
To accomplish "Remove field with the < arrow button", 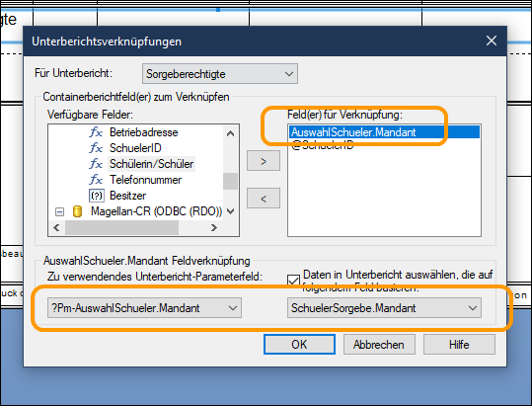I will tap(264, 198).
